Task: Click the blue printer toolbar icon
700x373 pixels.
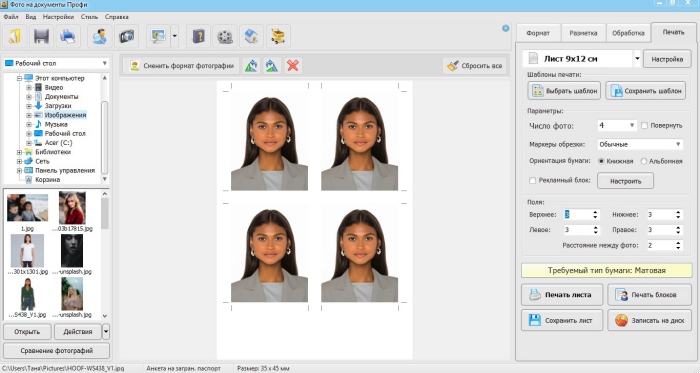Action: coord(68,36)
